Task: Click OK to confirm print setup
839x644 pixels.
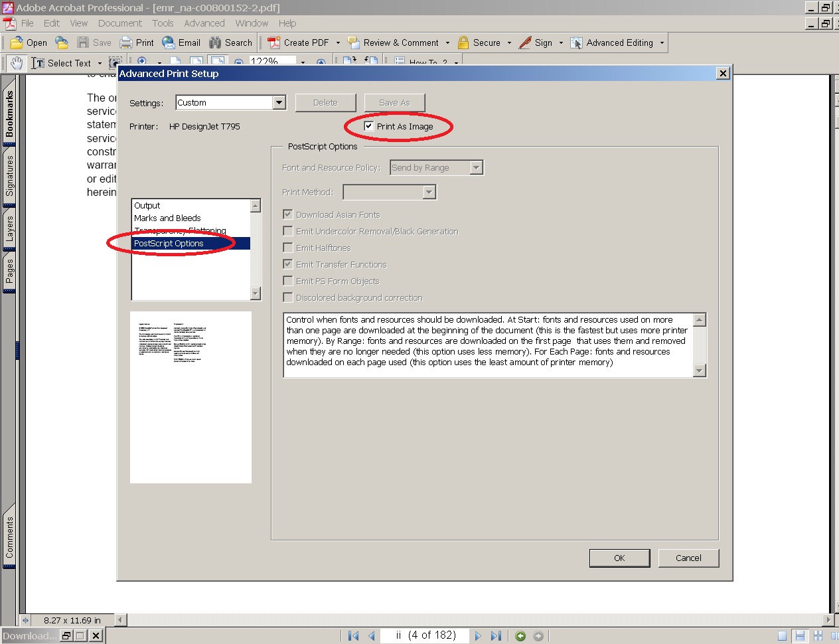Action: (619, 558)
